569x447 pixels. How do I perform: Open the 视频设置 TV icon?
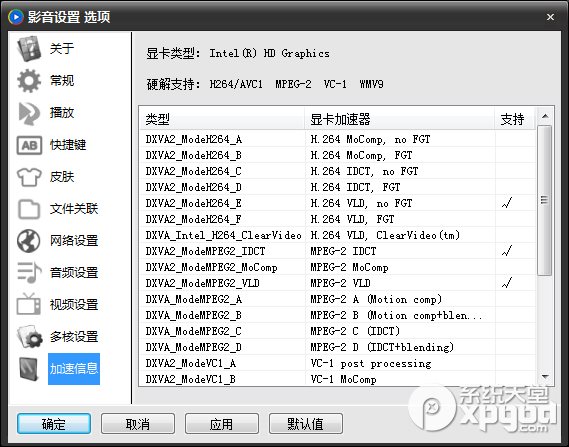pos(29,304)
